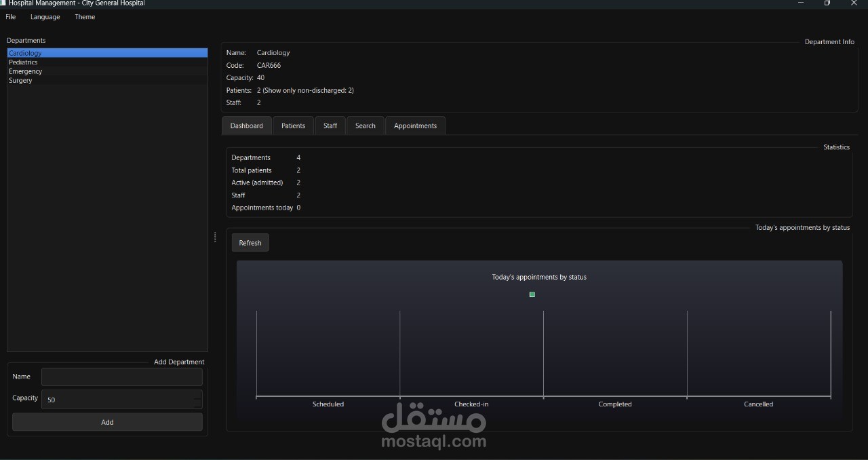
Task: Click the Departments count label in Statistics
Action: tap(251, 157)
